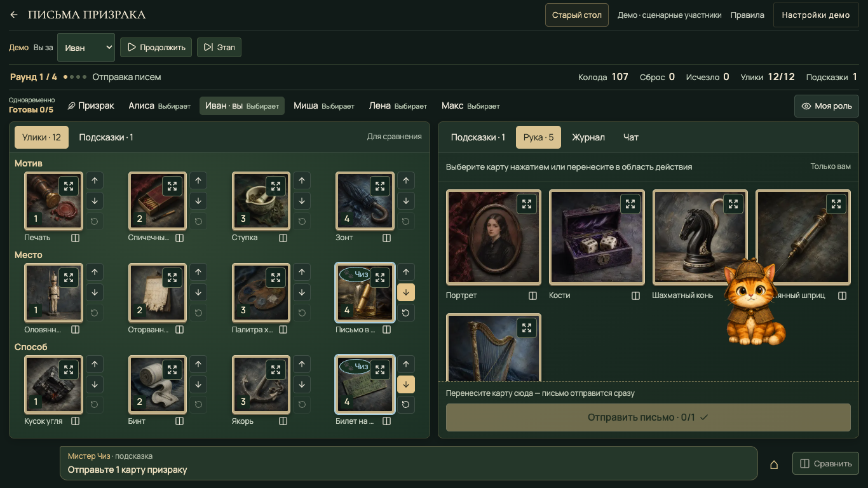This screenshot has height=488, width=868.
Task: Enlarge the Якорь clue card
Action: pos(276,370)
